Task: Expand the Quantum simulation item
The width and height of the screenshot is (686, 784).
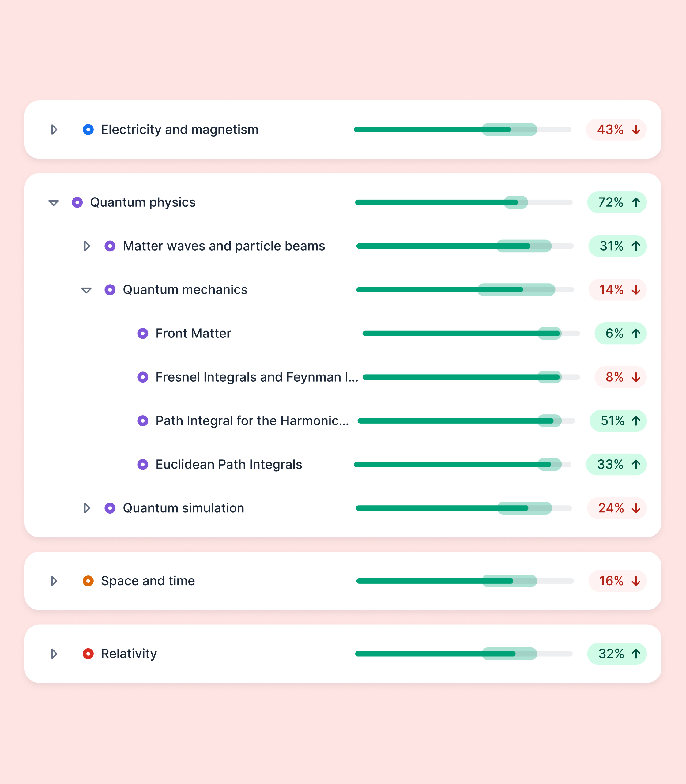Action: tap(87, 508)
